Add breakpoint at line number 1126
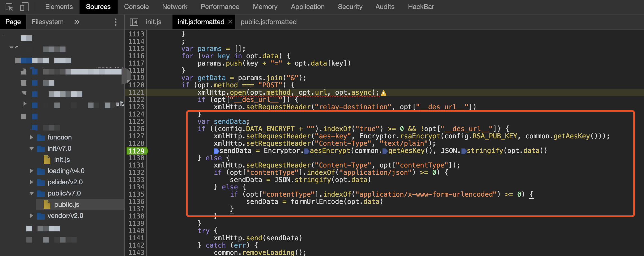This screenshot has width=644, height=256. (136, 129)
